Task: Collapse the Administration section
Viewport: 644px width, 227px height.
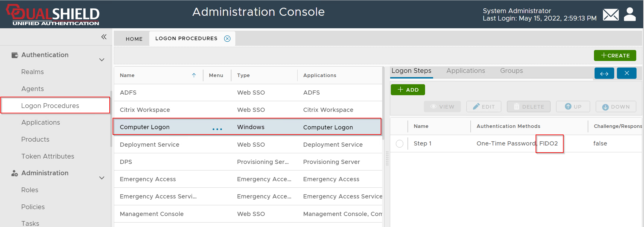Action: pyautogui.click(x=102, y=178)
